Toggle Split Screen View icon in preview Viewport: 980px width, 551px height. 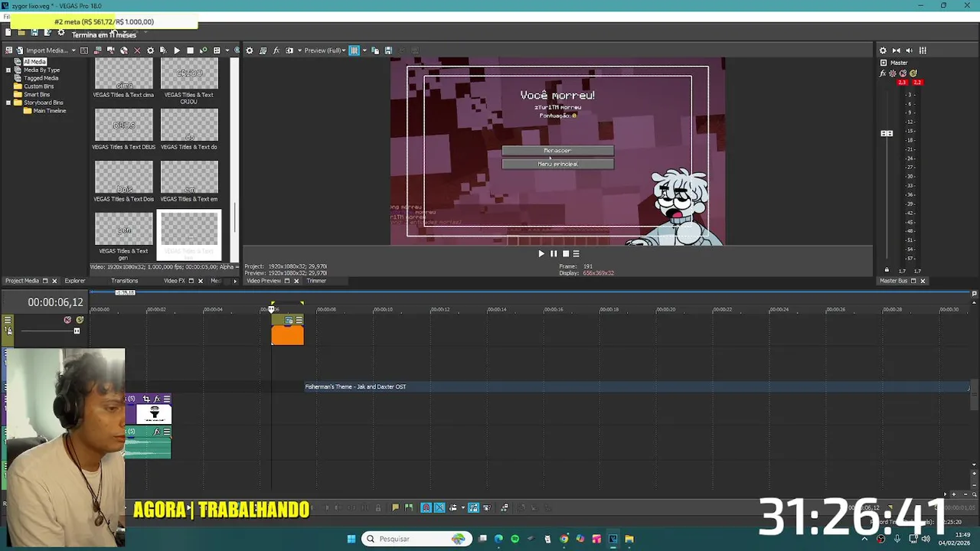tap(289, 51)
